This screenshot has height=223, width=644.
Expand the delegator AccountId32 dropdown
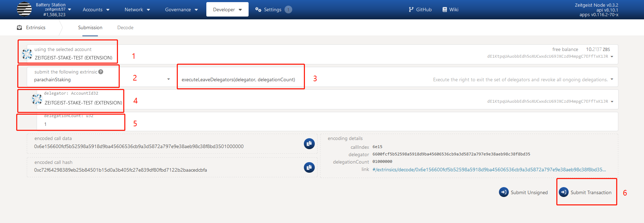(x=612, y=102)
